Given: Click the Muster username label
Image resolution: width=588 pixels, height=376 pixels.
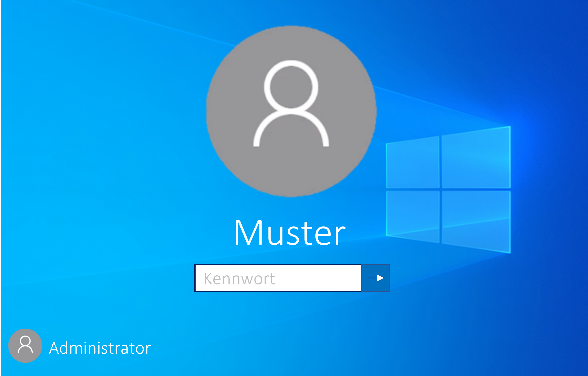Looking at the screenshot, I should pos(290,233).
